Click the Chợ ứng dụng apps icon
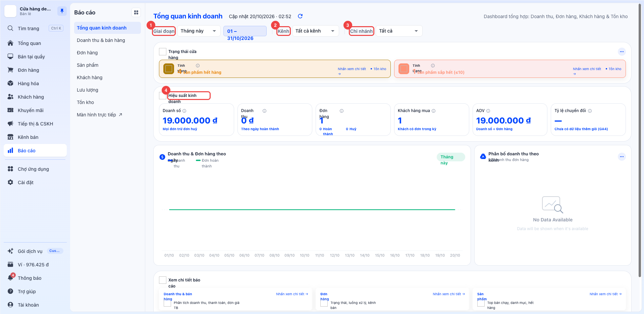 10,169
